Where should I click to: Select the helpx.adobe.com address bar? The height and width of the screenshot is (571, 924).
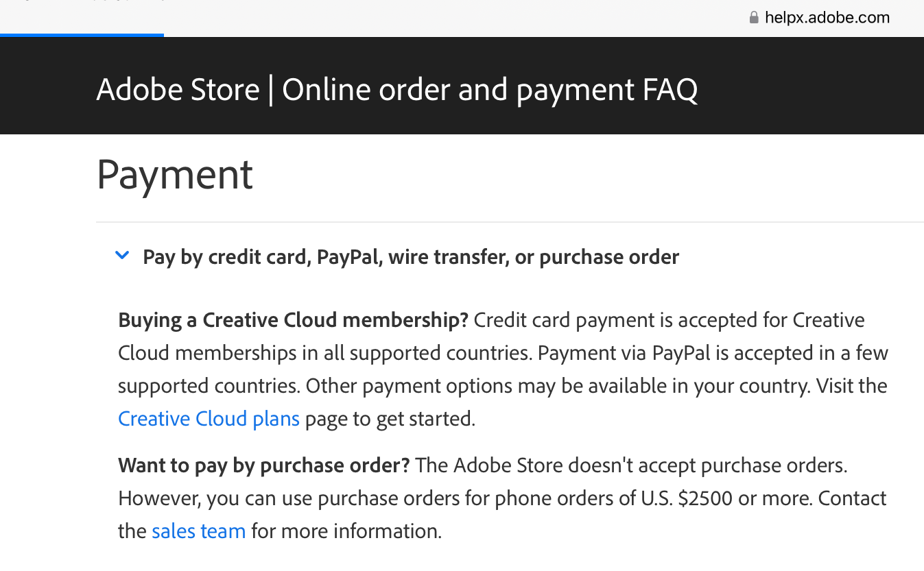[x=827, y=17]
